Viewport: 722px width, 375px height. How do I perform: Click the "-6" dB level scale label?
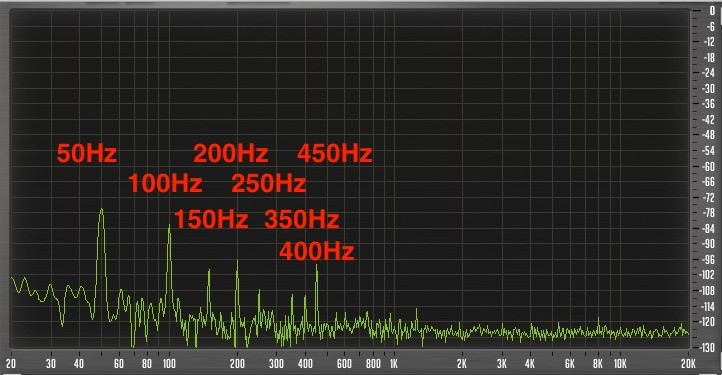coord(710,27)
